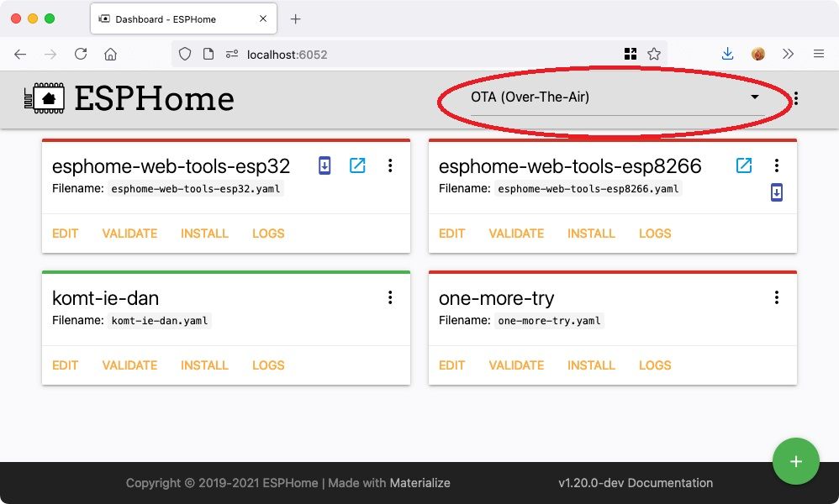The image size is (839, 504).
Task: Click LOGS on esphome-web-tools-esp32
Action: point(268,234)
